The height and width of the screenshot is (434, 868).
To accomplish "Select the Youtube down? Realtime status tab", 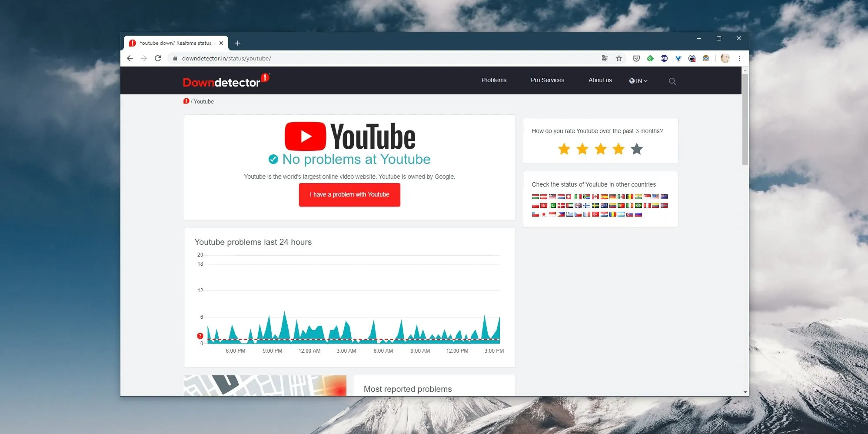I will point(176,43).
